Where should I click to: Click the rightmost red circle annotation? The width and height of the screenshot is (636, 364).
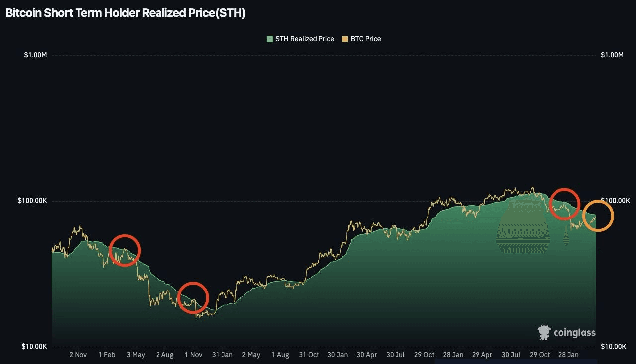pyautogui.click(x=564, y=204)
